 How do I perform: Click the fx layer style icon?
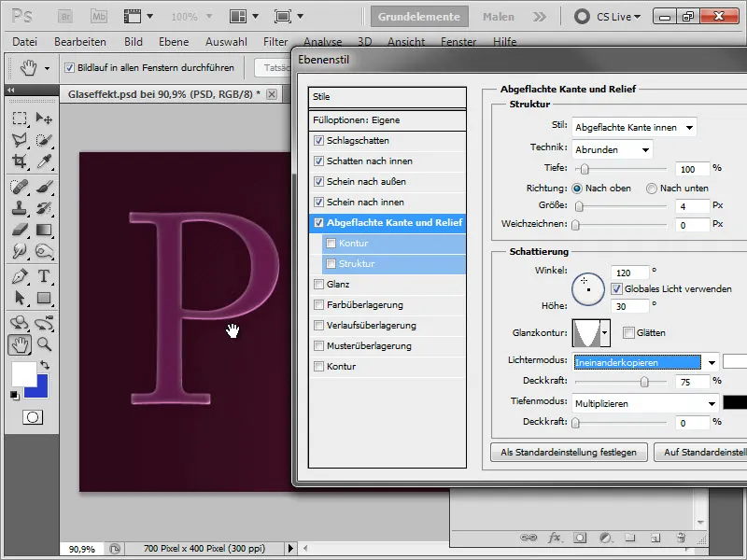pyautogui.click(x=554, y=538)
